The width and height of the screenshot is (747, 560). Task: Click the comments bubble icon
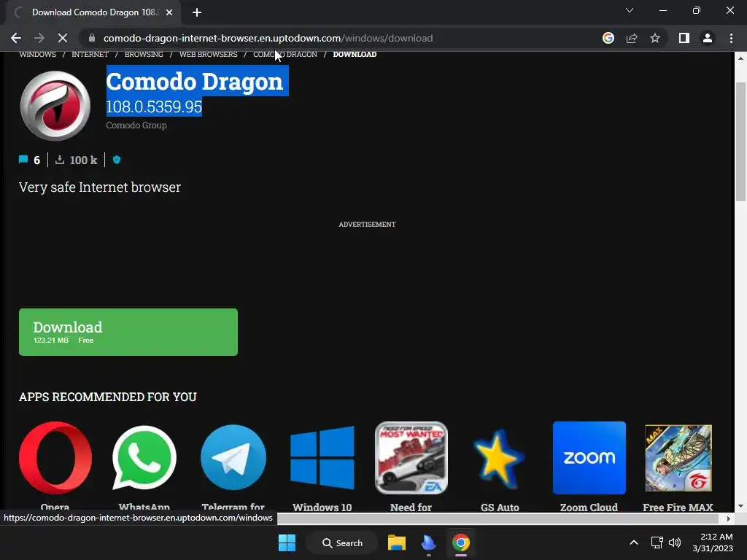pos(23,160)
